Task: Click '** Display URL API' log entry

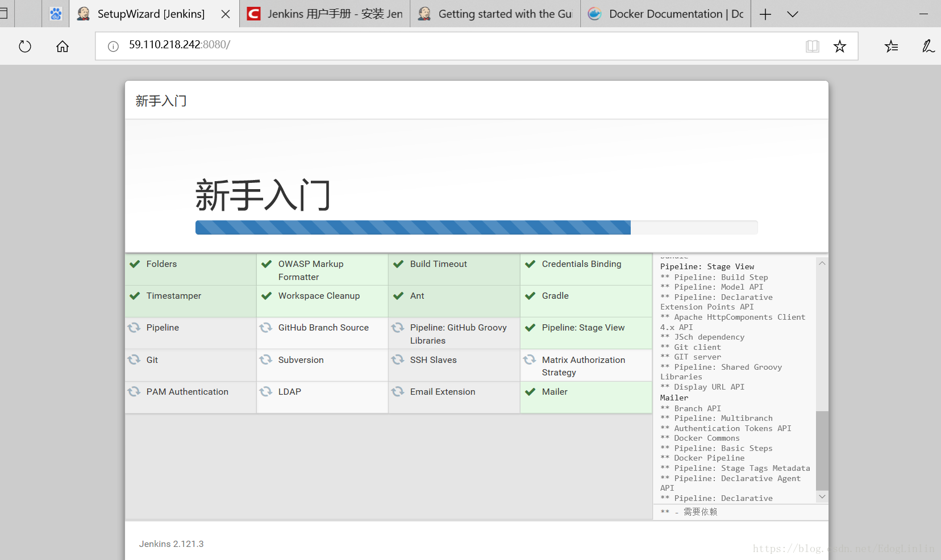Action: 702,387
